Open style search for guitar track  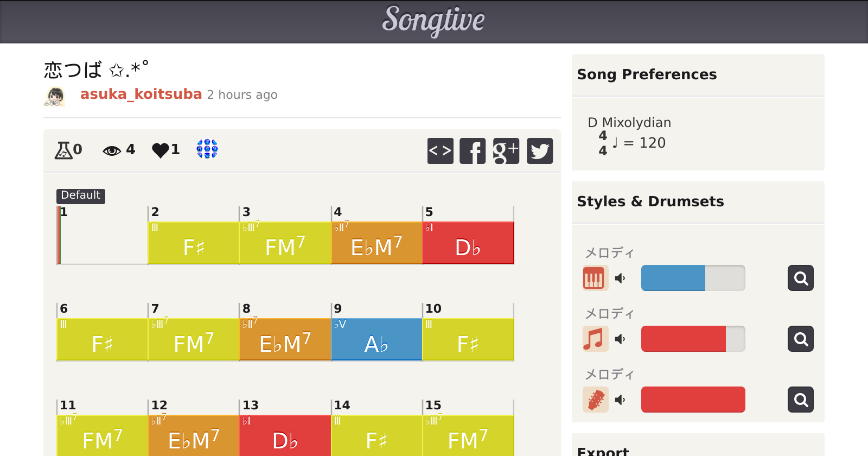point(800,400)
